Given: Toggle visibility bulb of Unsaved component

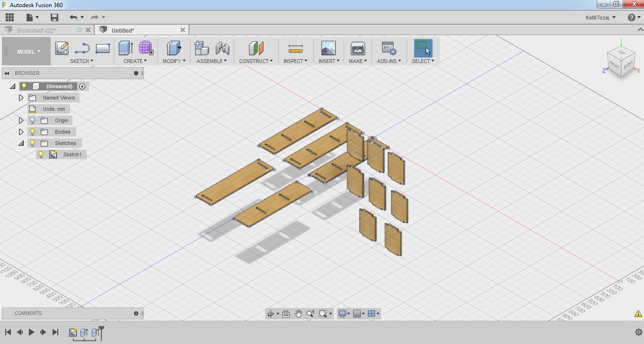Looking at the screenshot, I should [x=24, y=86].
